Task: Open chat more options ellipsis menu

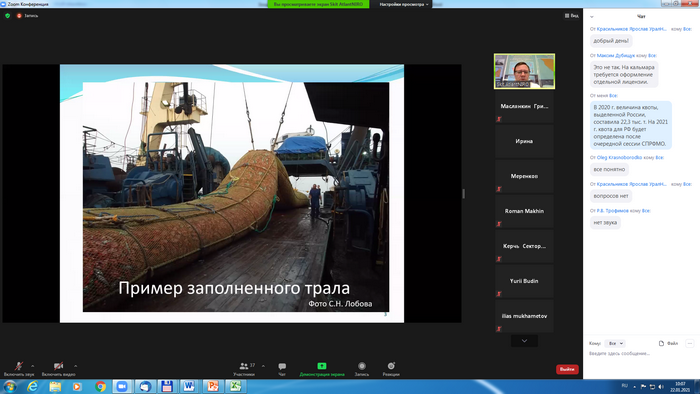Action: click(x=690, y=343)
